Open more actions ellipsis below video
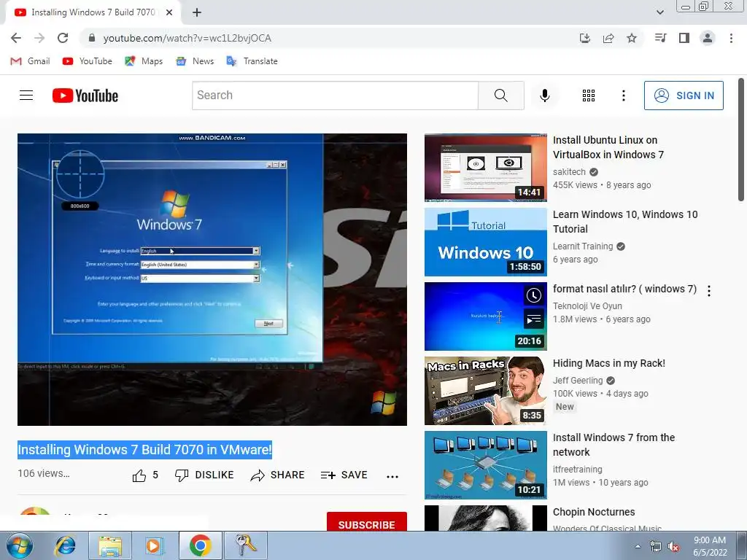 (x=392, y=476)
